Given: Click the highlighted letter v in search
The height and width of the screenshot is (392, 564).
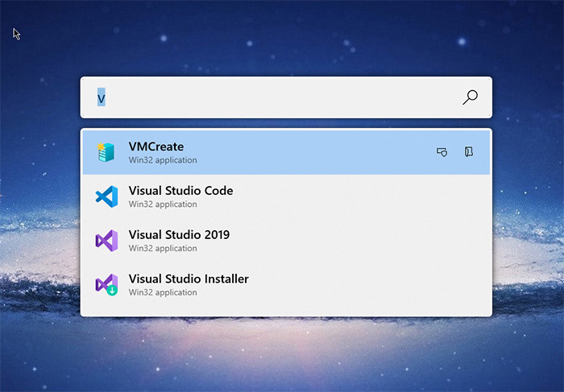Looking at the screenshot, I should click(101, 97).
